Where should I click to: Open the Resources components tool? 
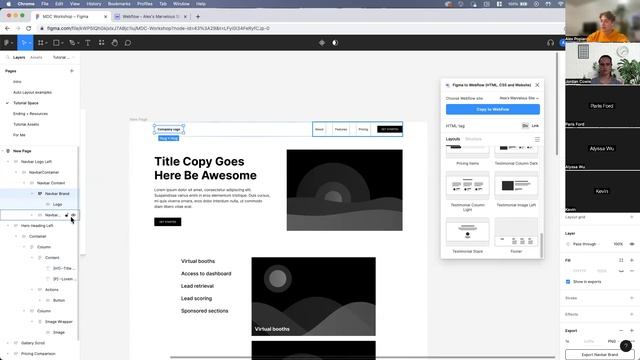(x=101, y=43)
